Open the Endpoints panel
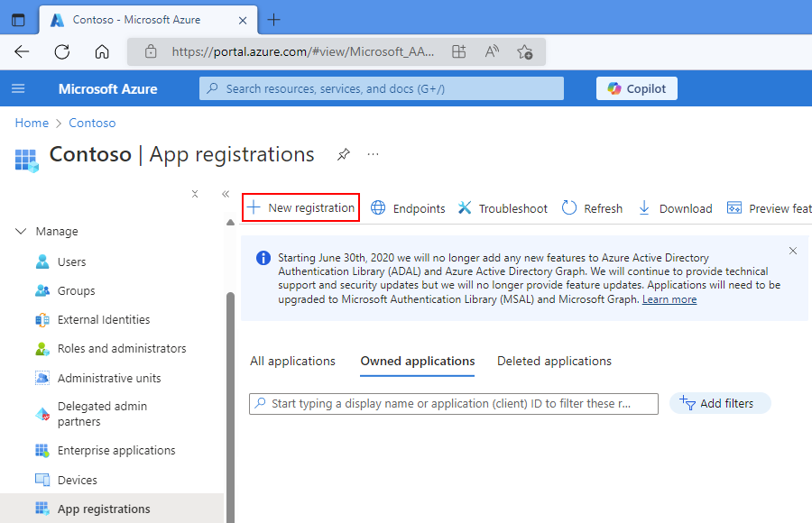This screenshot has width=812, height=523. pos(407,207)
